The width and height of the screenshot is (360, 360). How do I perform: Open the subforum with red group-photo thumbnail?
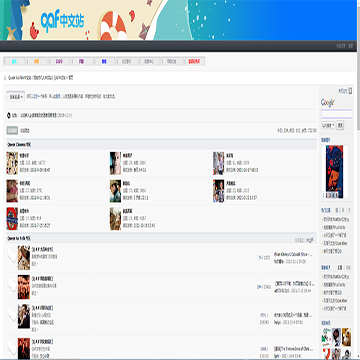(x=24, y=287)
